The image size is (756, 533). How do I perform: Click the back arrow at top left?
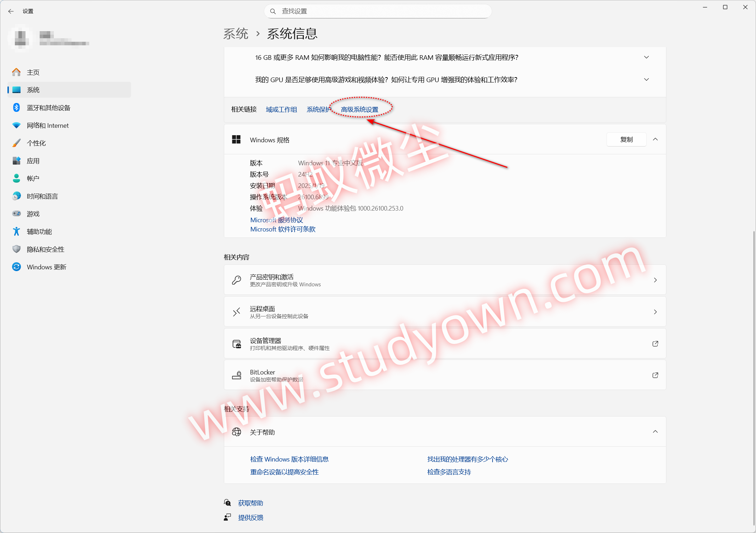pos(11,11)
